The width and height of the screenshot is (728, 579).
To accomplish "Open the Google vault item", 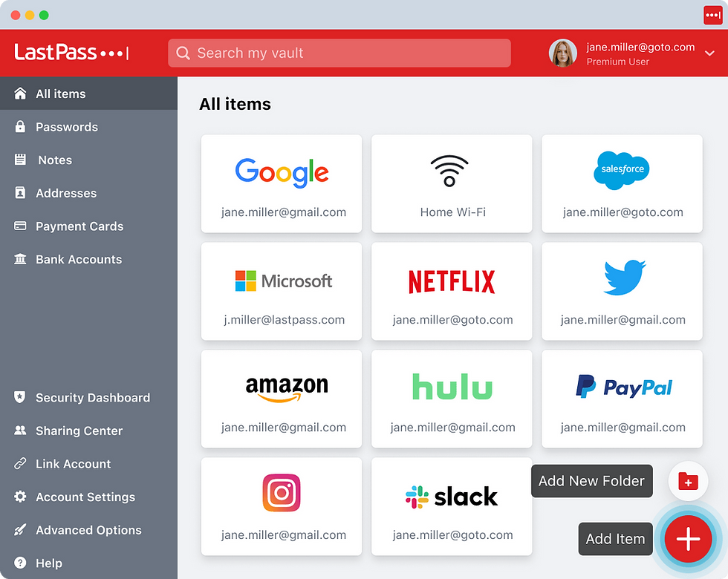I will click(282, 184).
